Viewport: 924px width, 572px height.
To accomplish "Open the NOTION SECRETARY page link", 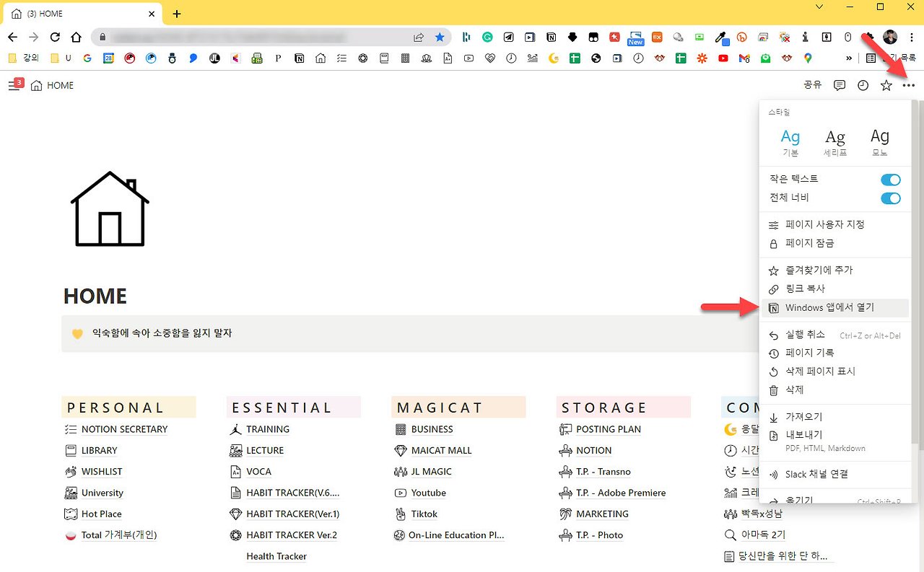I will click(124, 429).
